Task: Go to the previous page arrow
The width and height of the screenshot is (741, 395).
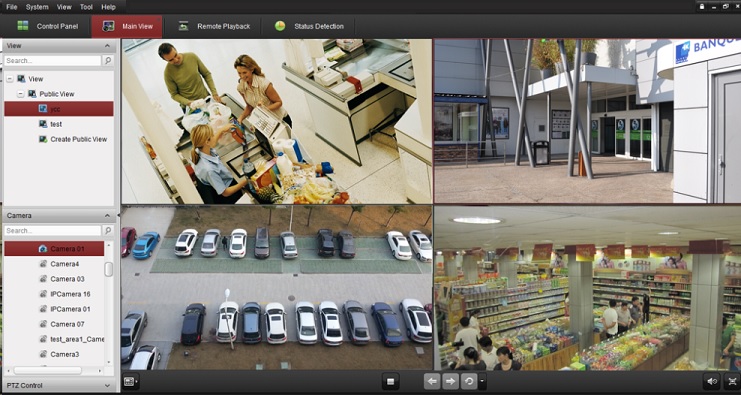Action: 432,381
